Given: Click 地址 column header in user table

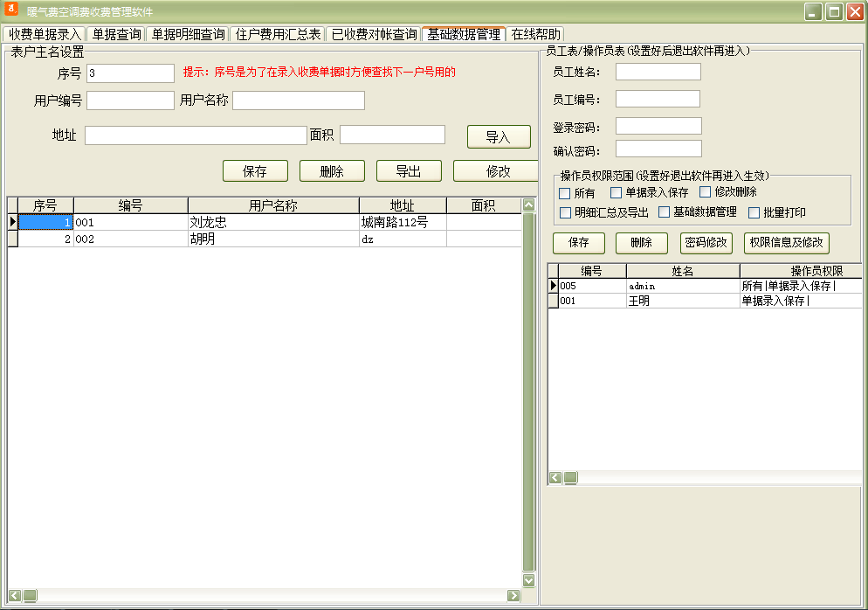Looking at the screenshot, I should pyautogui.click(x=403, y=205).
